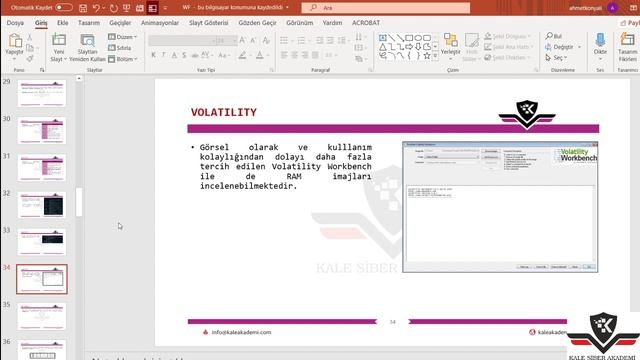Open the Animasyonlar tab
The height and width of the screenshot is (360, 640).
point(160,23)
